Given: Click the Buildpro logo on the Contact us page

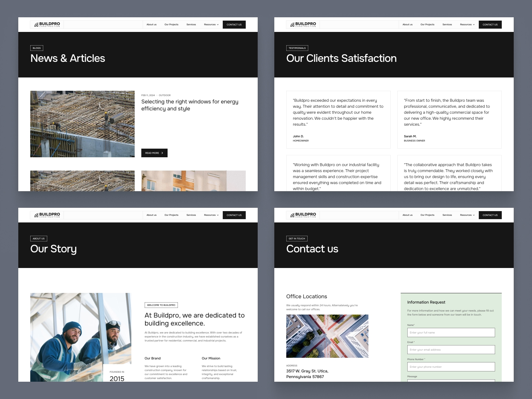Looking at the screenshot, I should tap(303, 215).
